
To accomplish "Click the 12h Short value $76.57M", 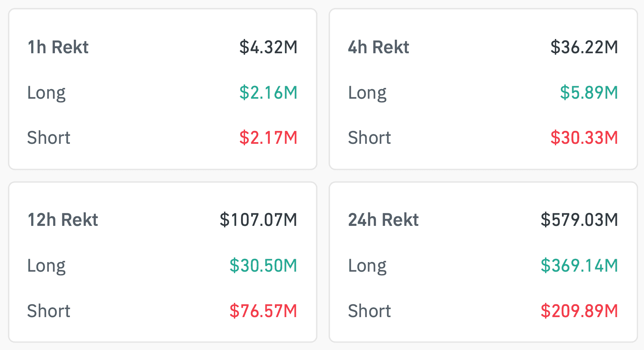I will coord(263,311).
